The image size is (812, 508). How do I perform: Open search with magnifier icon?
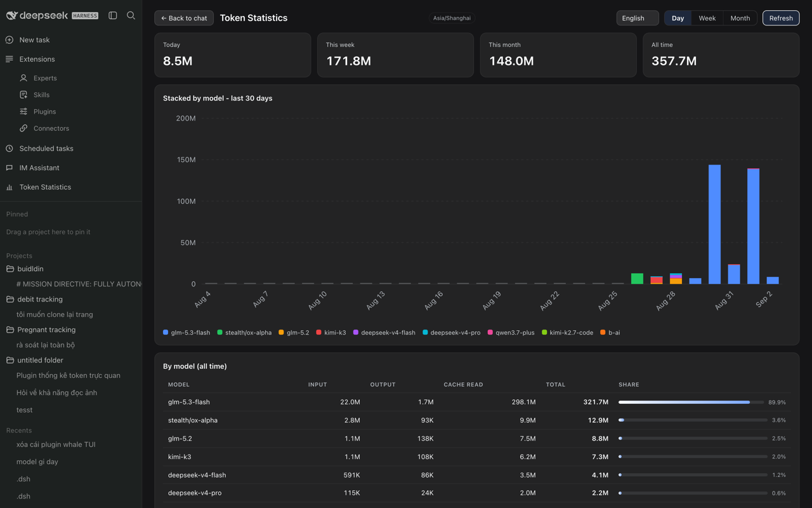click(x=131, y=15)
